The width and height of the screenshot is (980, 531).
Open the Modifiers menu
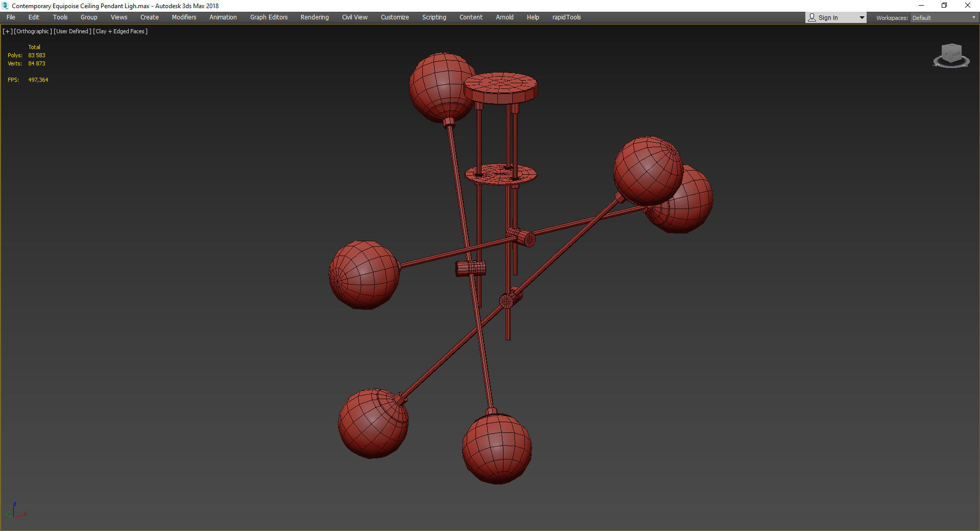click(x=184, y=17)
